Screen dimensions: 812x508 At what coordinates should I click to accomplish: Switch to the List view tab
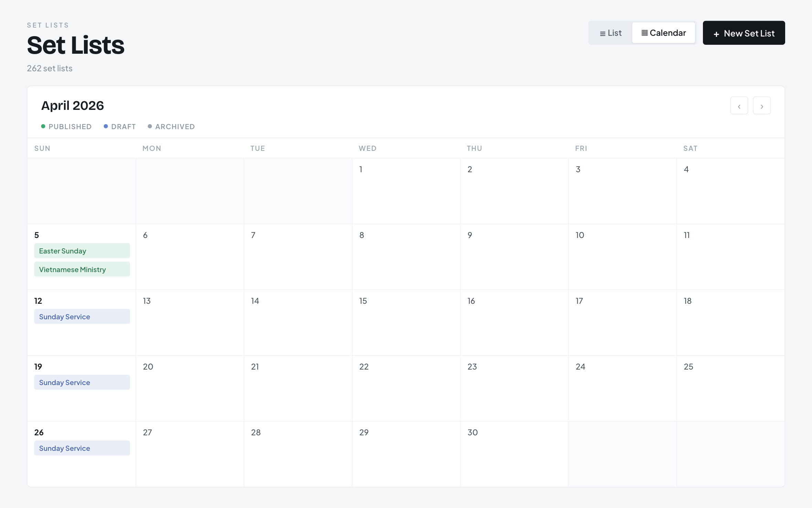click(x=610, y=33)
